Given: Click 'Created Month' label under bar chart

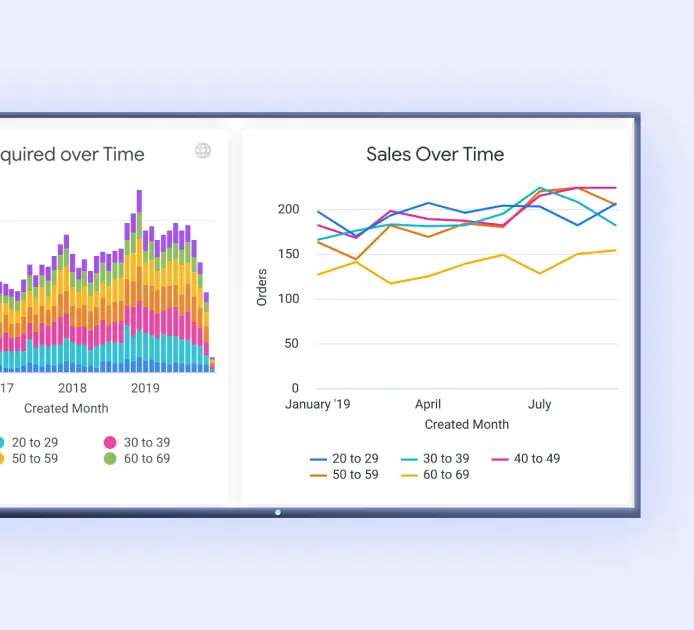Looking at the screenshot, I should [x=66, y=408].
